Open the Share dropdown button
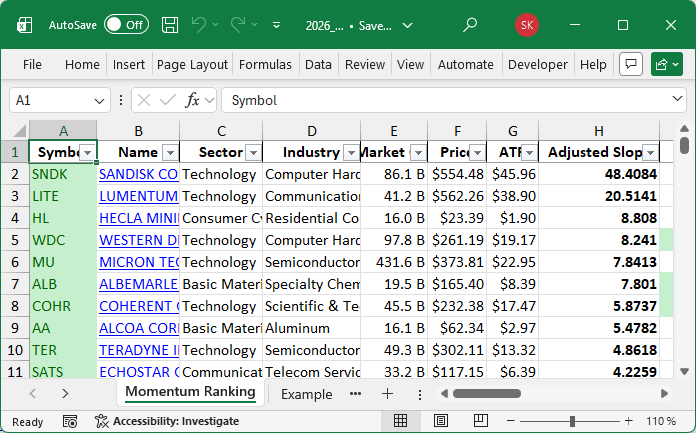696x433 pixels. point(666,64)
